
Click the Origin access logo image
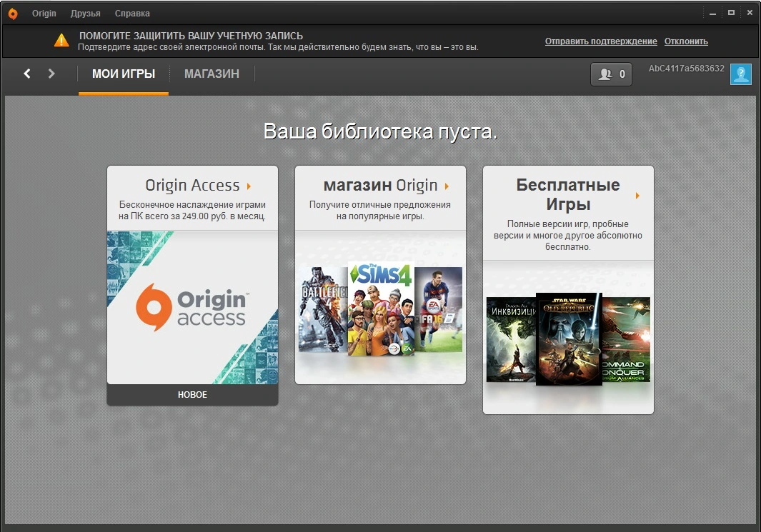point(192,308)
